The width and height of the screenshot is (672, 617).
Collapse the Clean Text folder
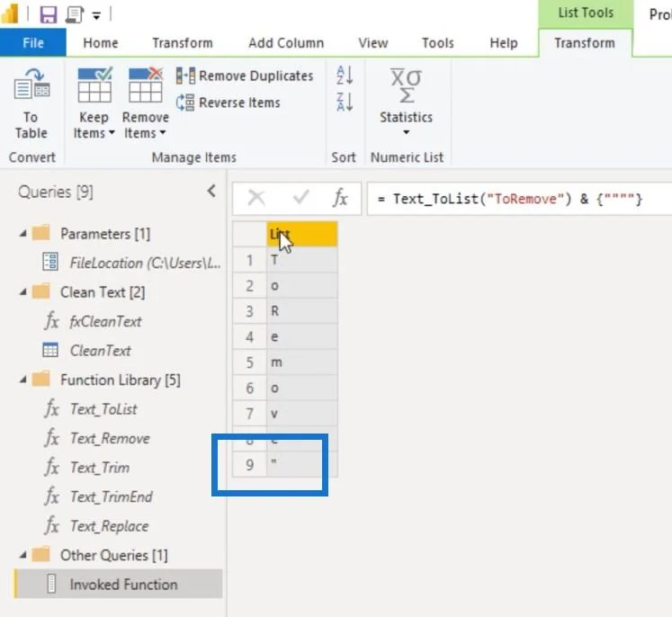[23, 292]
